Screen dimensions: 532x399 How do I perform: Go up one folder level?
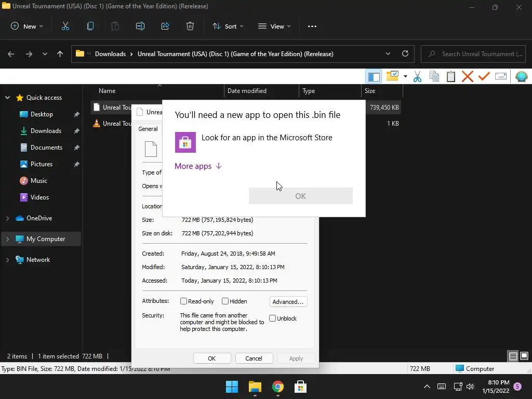point(60,54)
